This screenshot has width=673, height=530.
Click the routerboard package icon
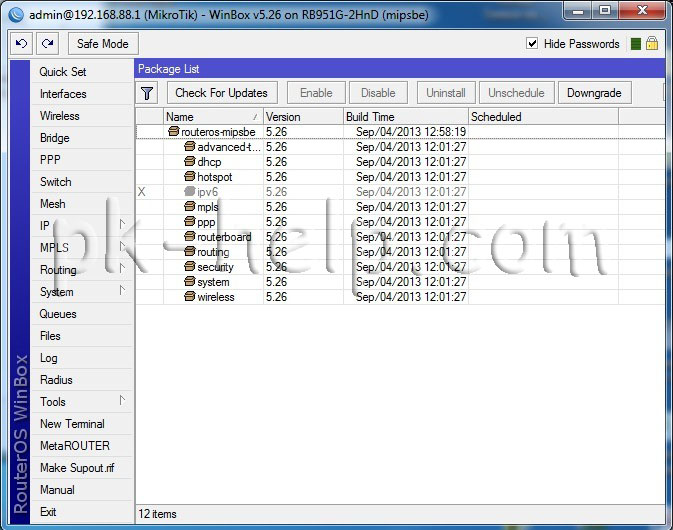click(x=190, y=236)
